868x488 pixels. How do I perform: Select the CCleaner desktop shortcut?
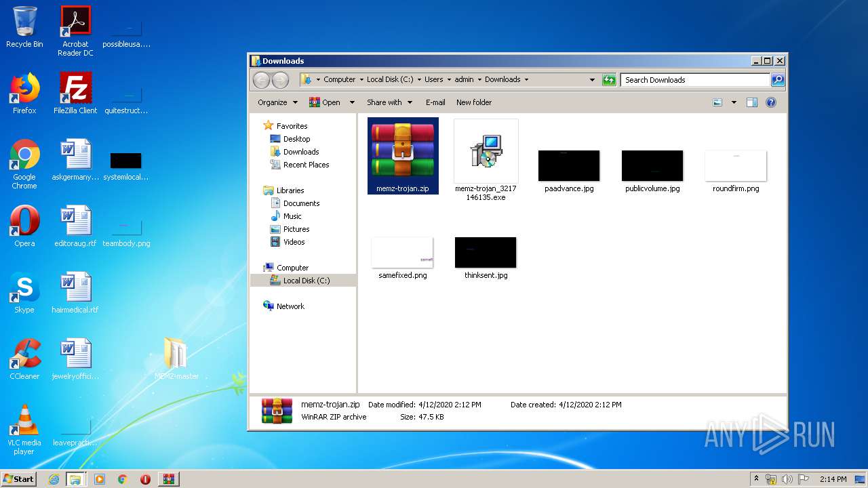[24, 359]
